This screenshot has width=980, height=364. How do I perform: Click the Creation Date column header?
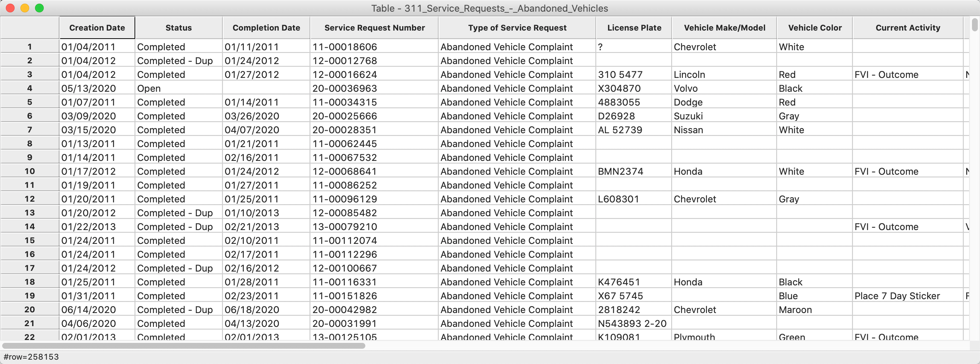97,28
